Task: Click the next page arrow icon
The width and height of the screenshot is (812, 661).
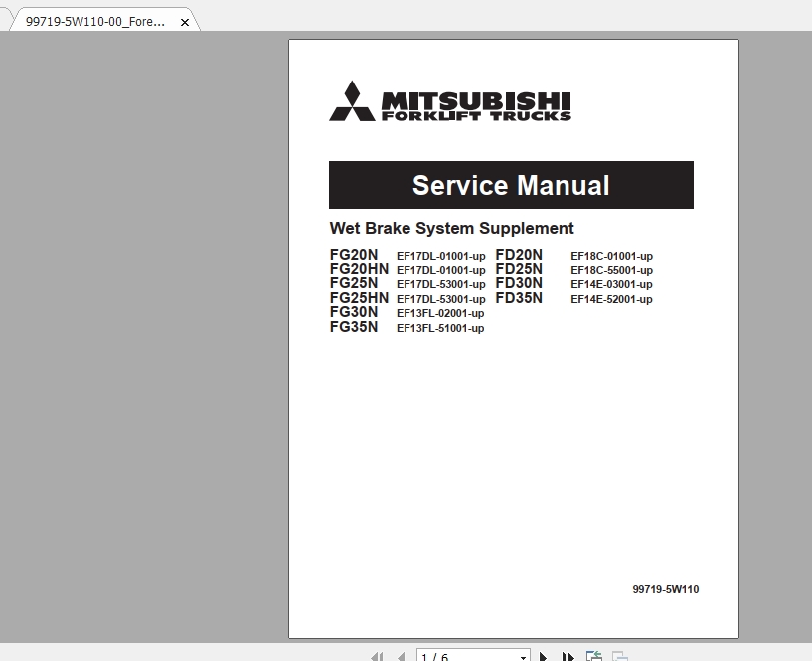Action: tap(543, 656)
